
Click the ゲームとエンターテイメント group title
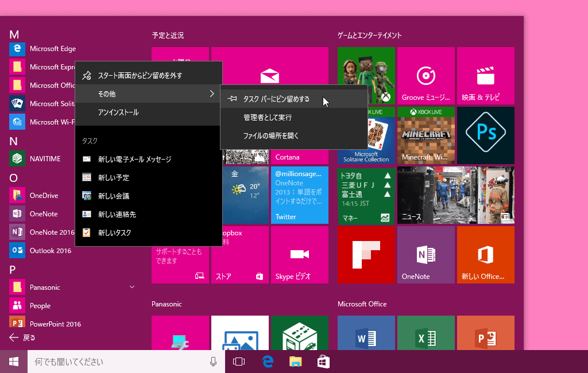coord(369,35)
